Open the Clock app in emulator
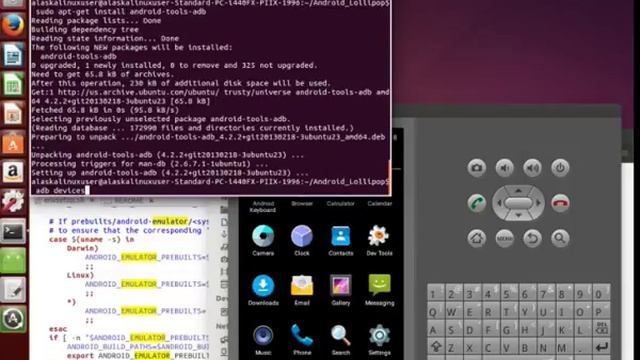This screenshot has height=360, width=640. tap(302, 240)
